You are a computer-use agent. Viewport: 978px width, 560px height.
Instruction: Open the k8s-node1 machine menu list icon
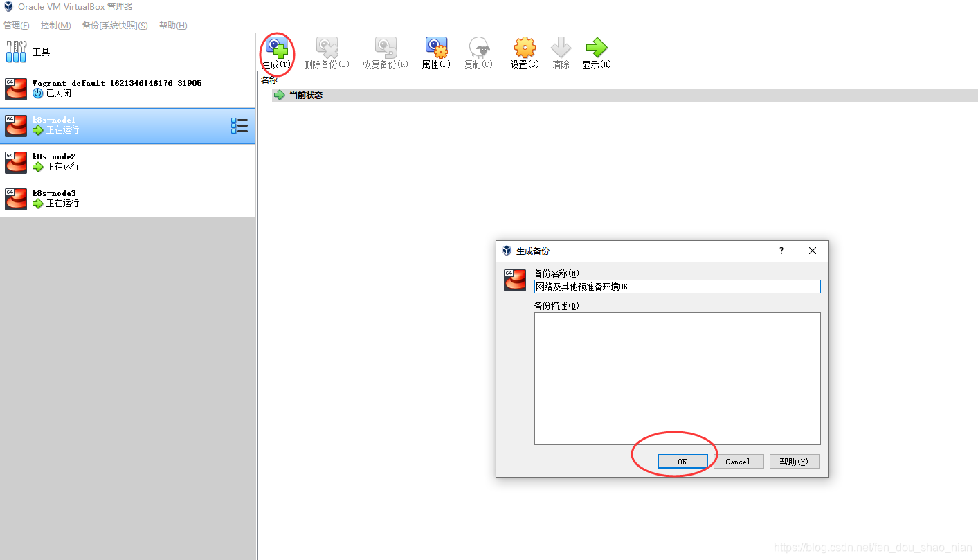coord(239,125)
